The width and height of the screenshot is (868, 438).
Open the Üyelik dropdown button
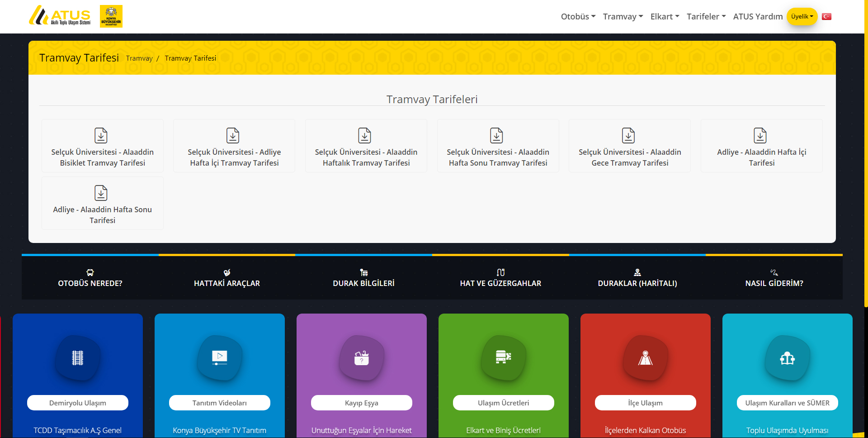[802, 17]
